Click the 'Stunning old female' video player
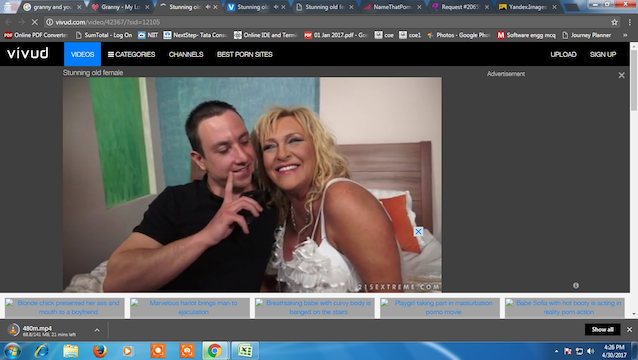Screen dimensions: 638x360 click(x=252, y=185)
